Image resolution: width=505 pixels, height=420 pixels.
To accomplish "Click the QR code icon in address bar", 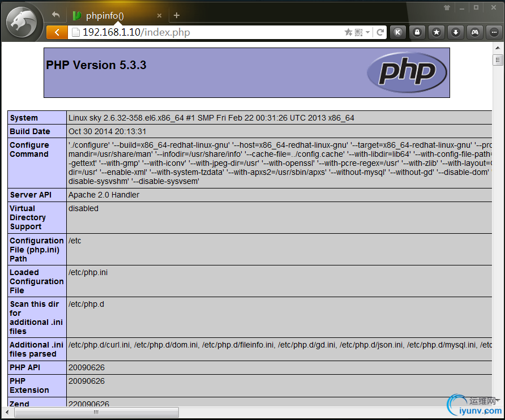I will 358,32.
